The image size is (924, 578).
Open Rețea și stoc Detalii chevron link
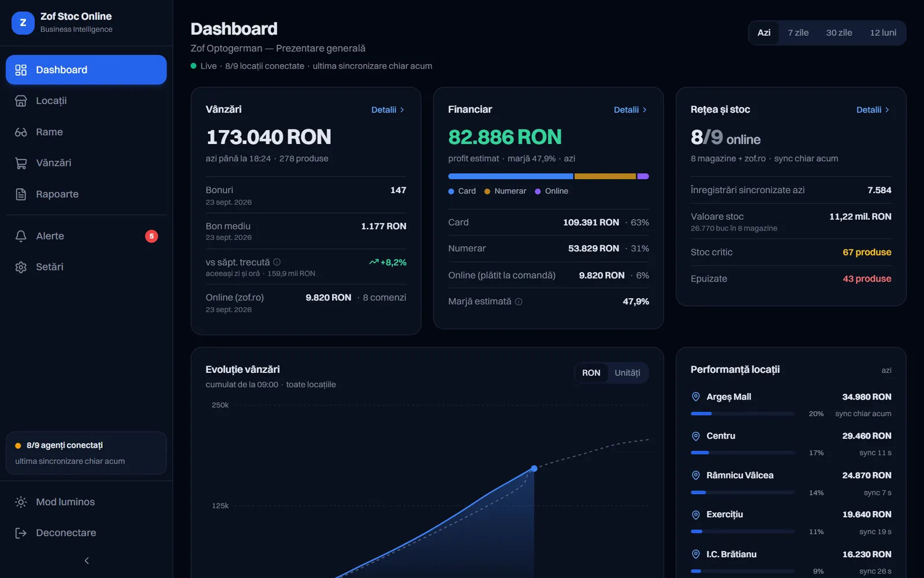coord(873,110)
